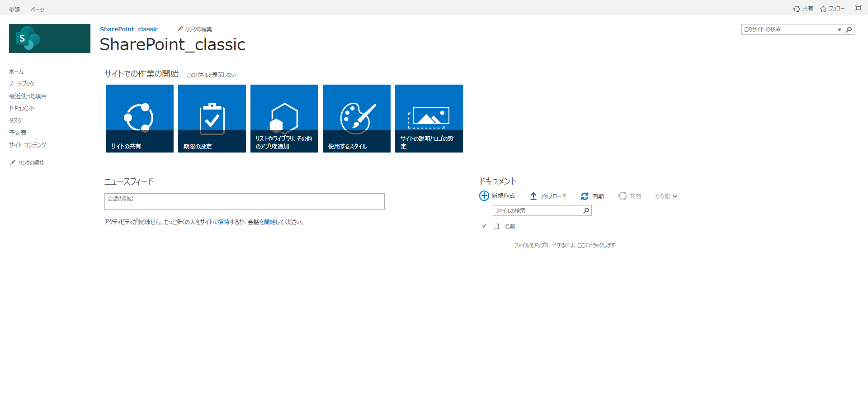Expand the その他 menu in Documents
Screen dimensions: 868x401
[666, 196]
